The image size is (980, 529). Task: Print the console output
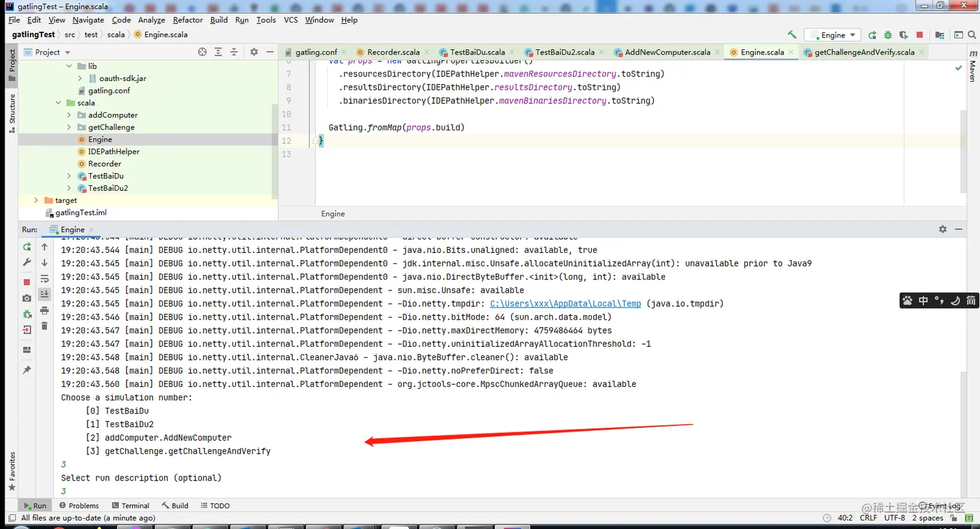point(44,311)
